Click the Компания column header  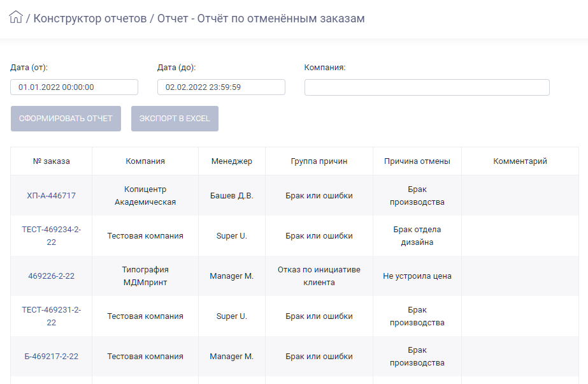tap(145, 161)
